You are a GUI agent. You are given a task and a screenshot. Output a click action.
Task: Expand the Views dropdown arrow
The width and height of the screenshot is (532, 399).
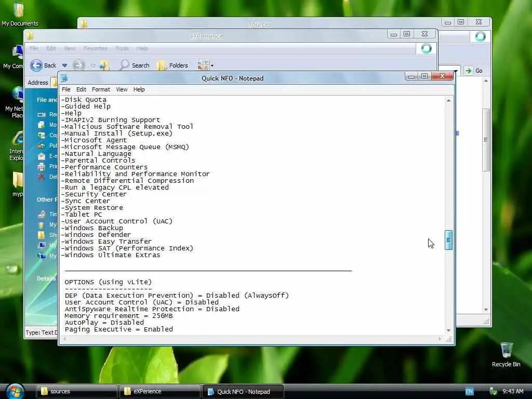click(x=212, y=66)
